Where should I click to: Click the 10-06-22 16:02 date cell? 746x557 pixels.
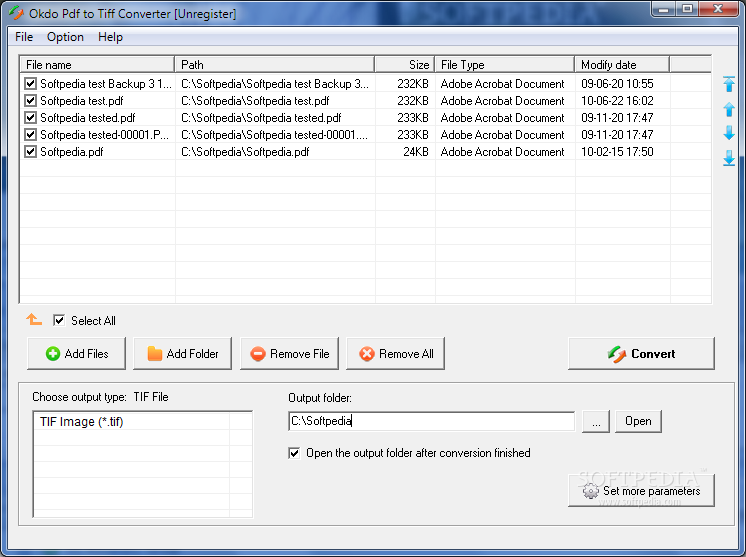617,101
